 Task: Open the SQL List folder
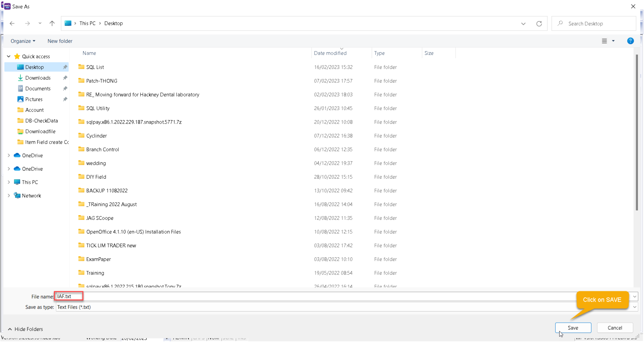pos(95,67)
